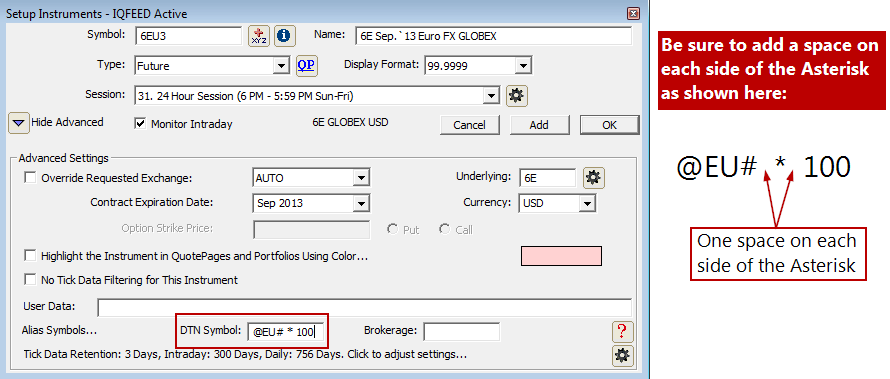Open the Contract Expiration Date dropdown
This screenshot has height=379, width=890.
311,203
